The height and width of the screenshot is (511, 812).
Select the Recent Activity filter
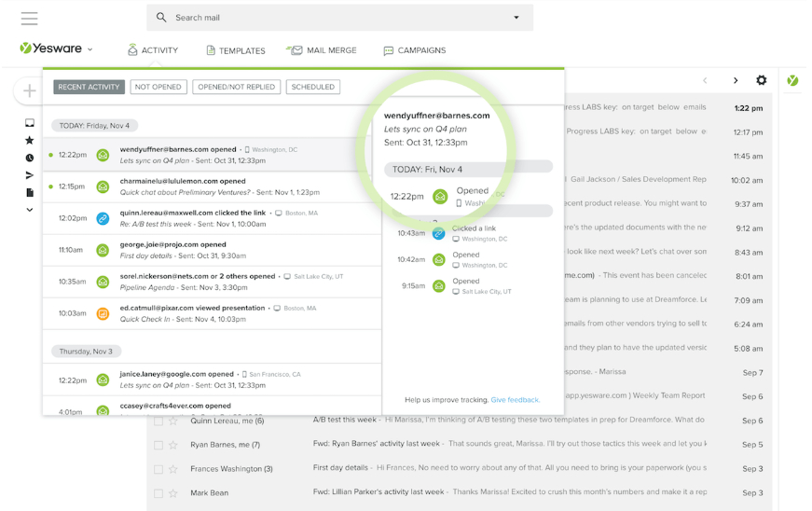tap(89, 87)
